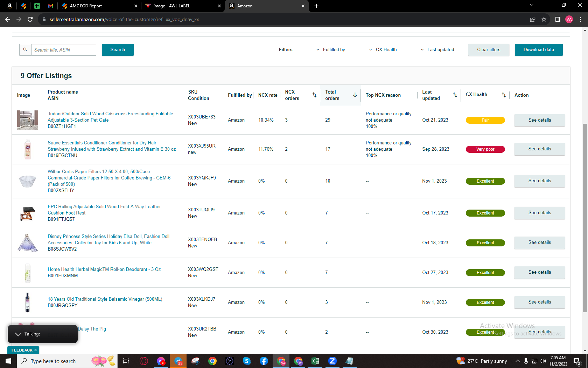Open EPC Rolling Foot Rest link
This screenshot has height=368, width=588.
[104, 210]
